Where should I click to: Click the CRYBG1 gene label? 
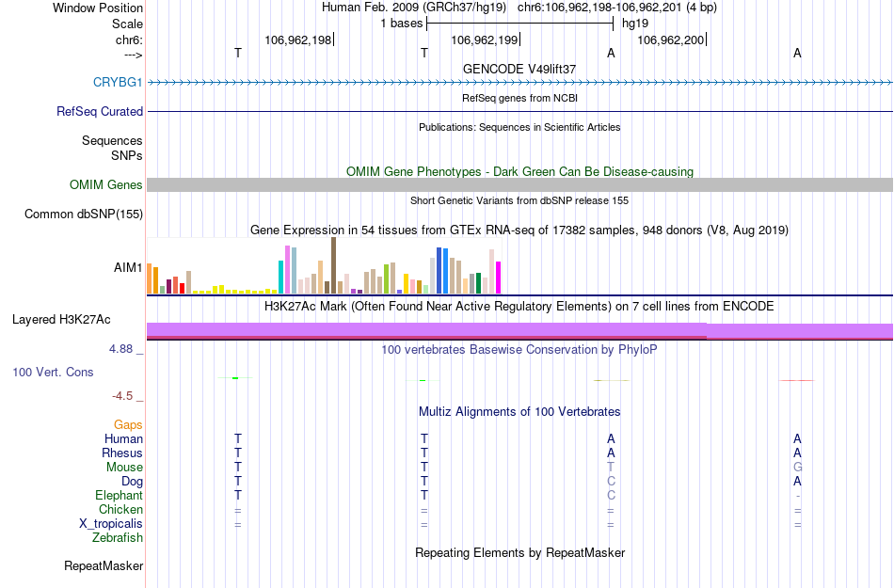click(x=118, y=82)
